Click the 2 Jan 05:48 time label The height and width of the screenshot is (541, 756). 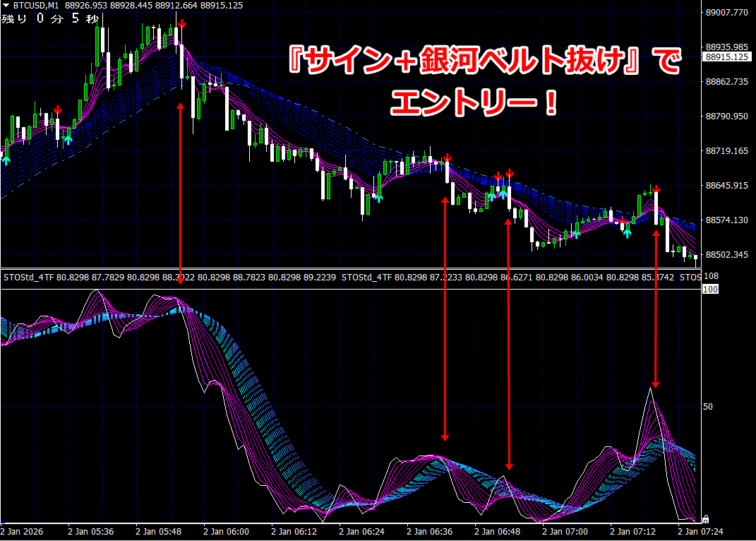click(x=159, y=531)
